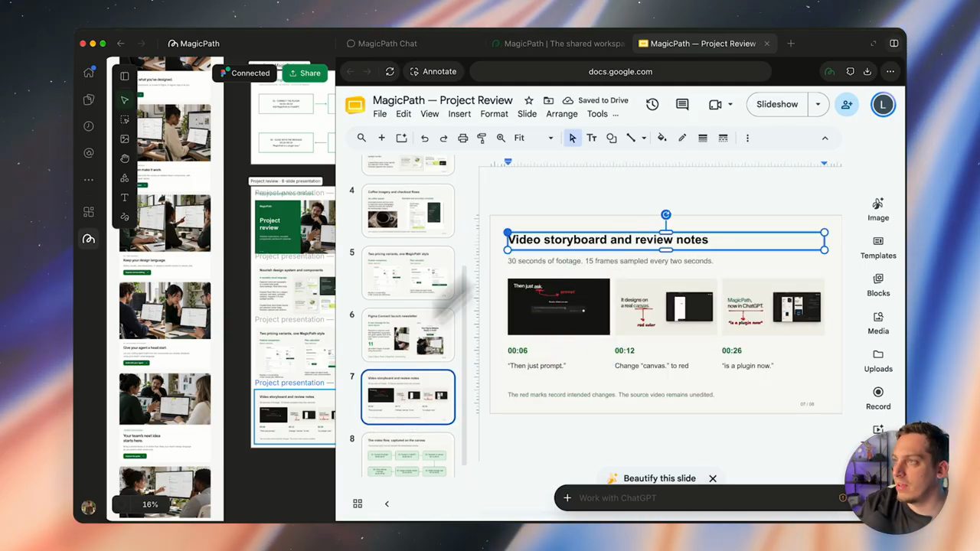Image resolution: width=980 pixels, height=551 pixels.
Task: Select the arrow pointer tool in MagicPath toolbar
Action: (x=125, y=100)
